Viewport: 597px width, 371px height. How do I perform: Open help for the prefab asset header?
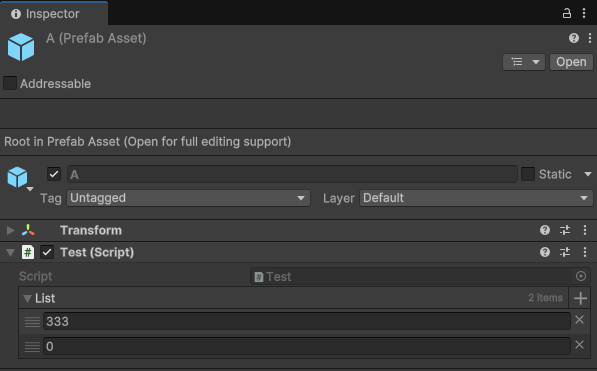point(574,38)
